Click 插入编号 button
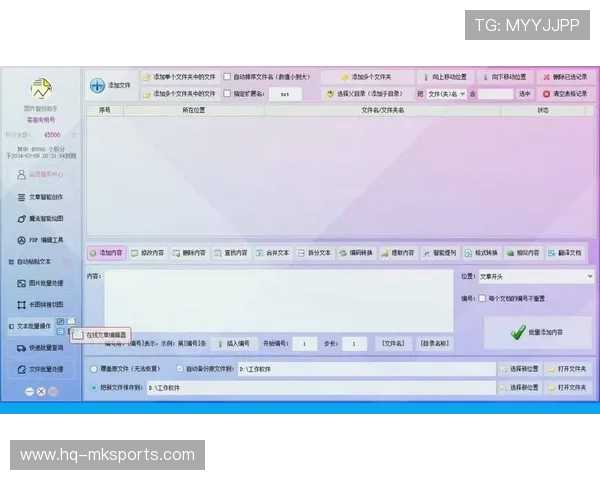This screenshot has height=480, width=600. (x=233, y=344)
